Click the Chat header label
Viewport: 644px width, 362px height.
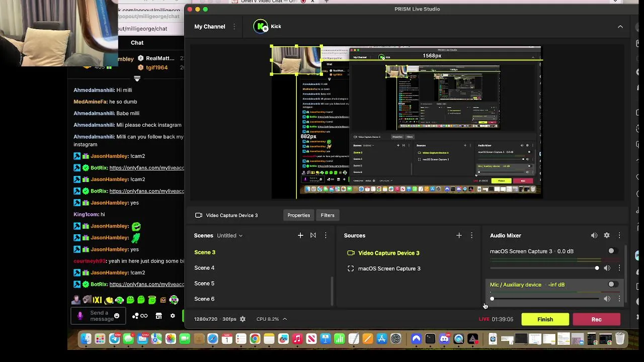pyautogui.click(x=137, y=43)
